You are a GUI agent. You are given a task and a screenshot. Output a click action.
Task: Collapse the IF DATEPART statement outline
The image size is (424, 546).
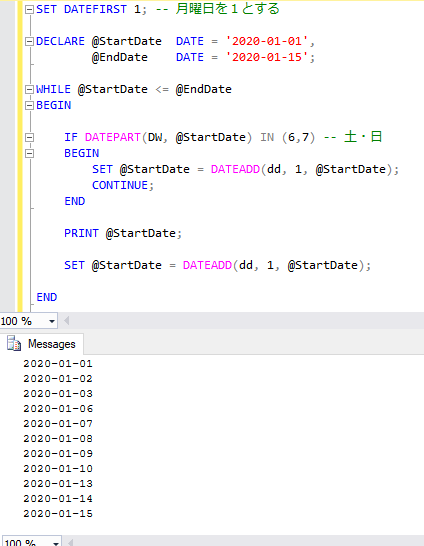coord(30,138)
